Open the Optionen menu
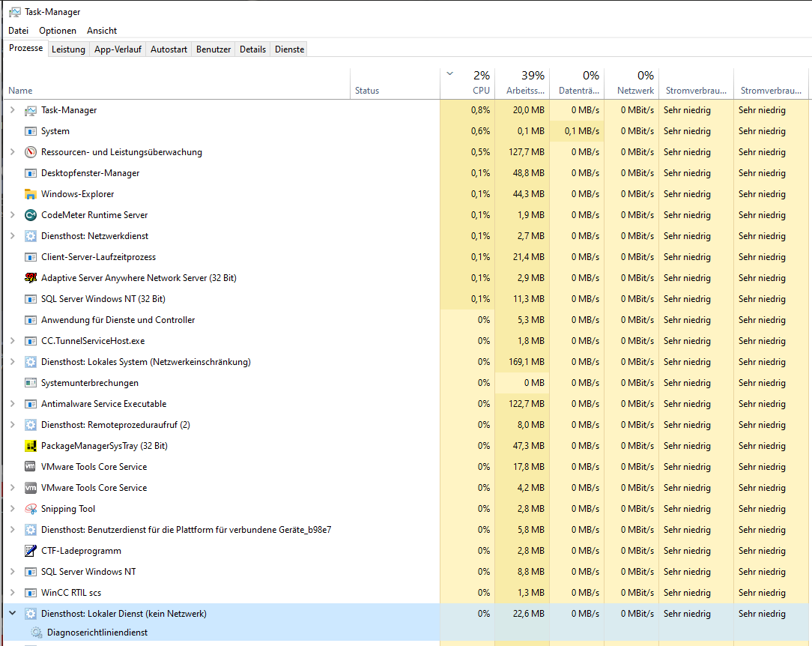This screenshot has height=646, width=812. 58,31
